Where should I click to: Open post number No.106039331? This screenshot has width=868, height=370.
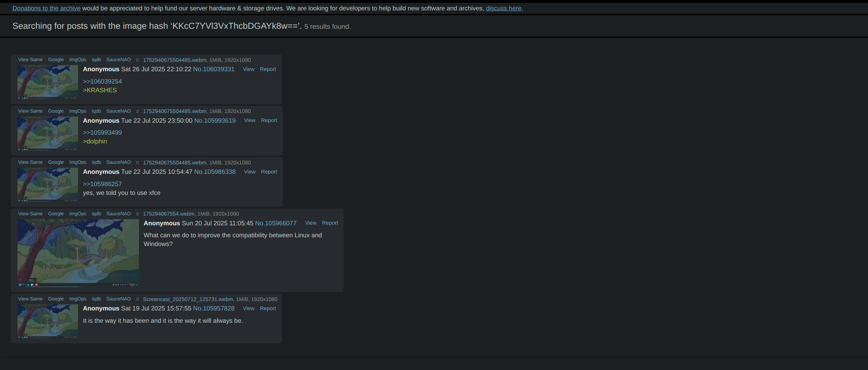[214, 69]
